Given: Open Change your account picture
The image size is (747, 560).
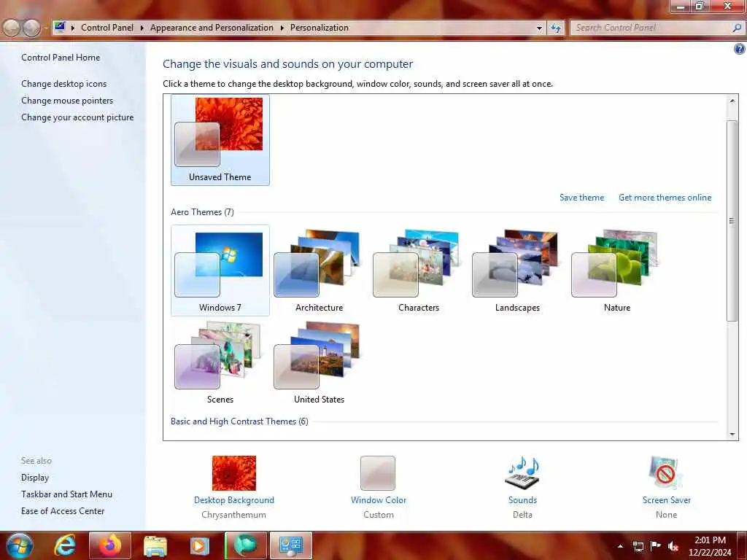Looking at the screenshot, I should click(x=77, y=117).
